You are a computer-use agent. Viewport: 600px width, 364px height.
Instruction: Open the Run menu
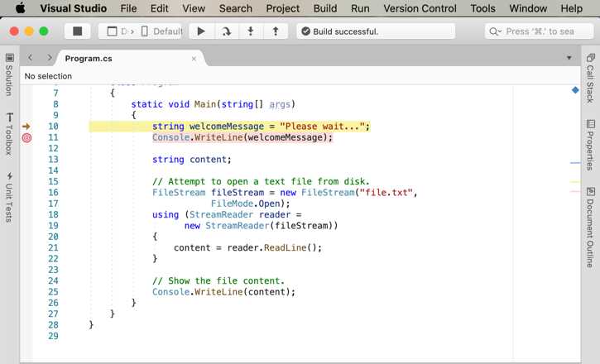pos(360,8)
